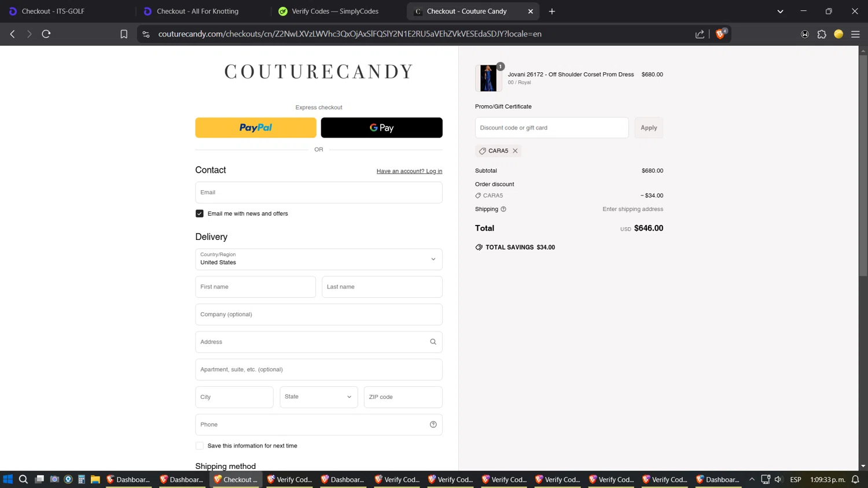Viewport: 868px width, 488px height.
Task: Open Brave rewards coin icon
Action: pyautogui.click(x=838, y=34)
